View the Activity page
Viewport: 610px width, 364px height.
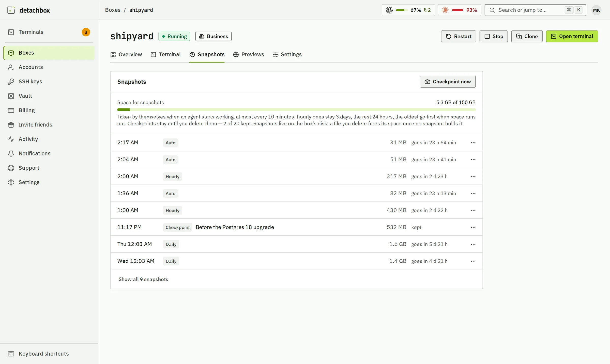tap(49, 139)
